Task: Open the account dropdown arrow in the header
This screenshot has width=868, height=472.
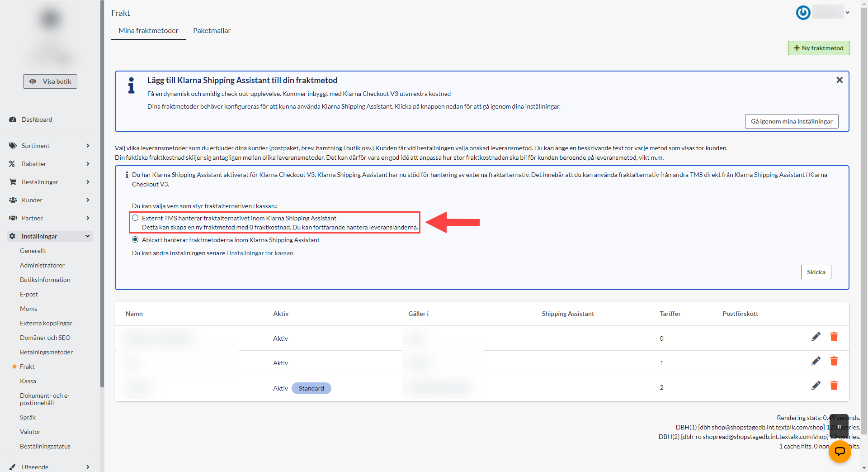Action: tap(848, 13)
